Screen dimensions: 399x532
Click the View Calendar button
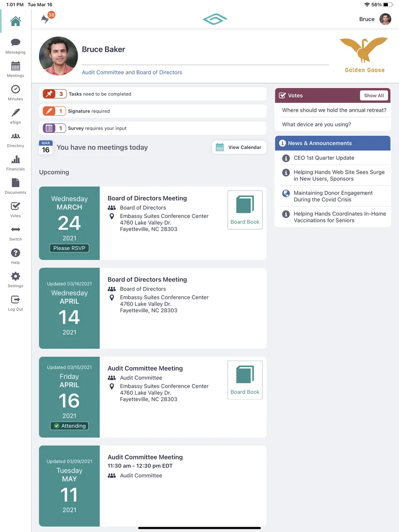tap(239, 147)
